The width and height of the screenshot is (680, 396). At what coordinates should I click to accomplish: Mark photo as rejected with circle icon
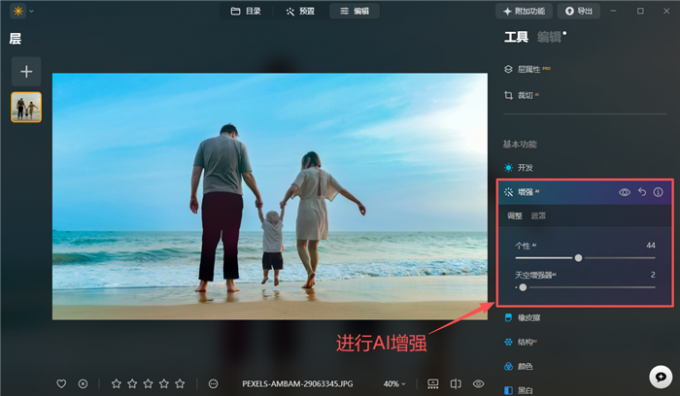pyautogui.click(x=83, y=384)
